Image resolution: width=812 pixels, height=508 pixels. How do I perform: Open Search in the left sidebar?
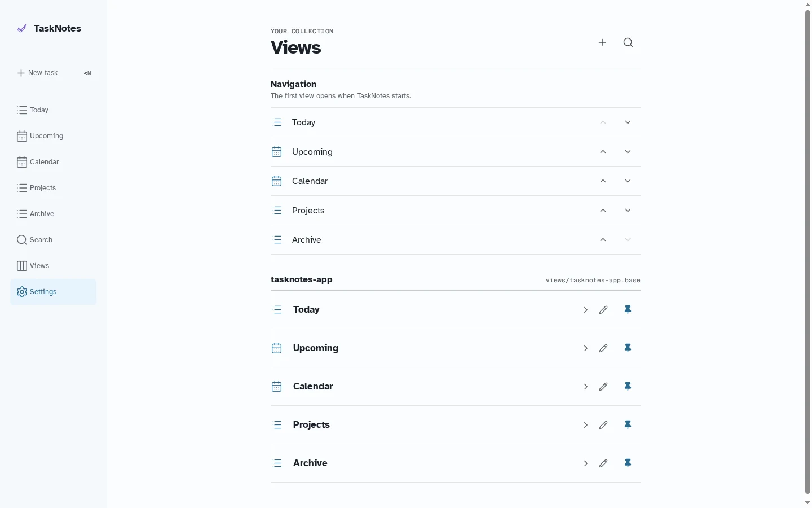pyautogui.click(x=53, y=240)
